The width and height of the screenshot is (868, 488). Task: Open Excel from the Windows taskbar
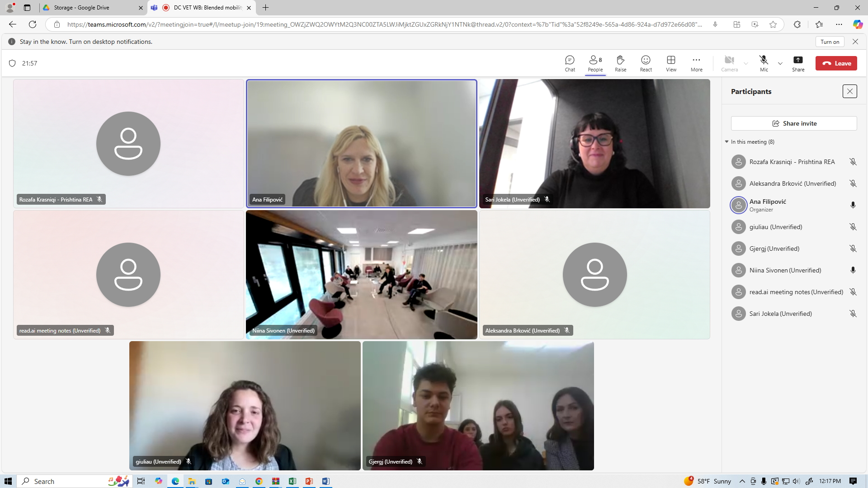pos(292,481)
